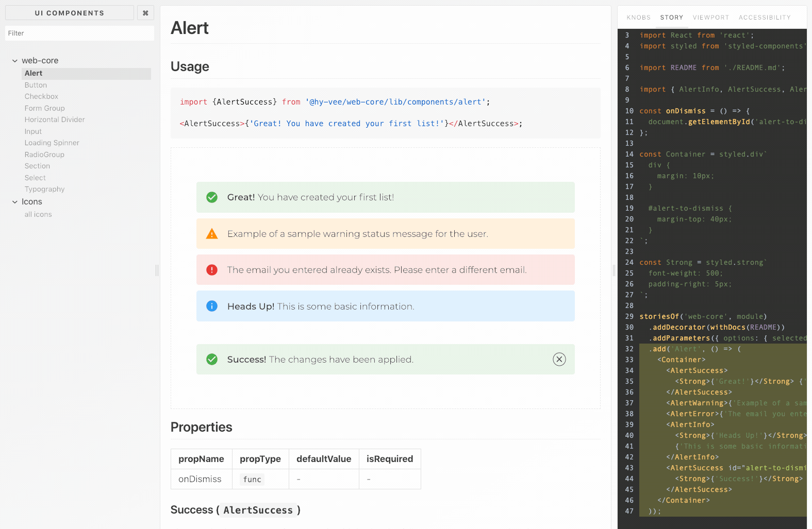Click the propType column header
This screenshot has height=529, width=812.
pyautogui.click(x=260, y=459)
